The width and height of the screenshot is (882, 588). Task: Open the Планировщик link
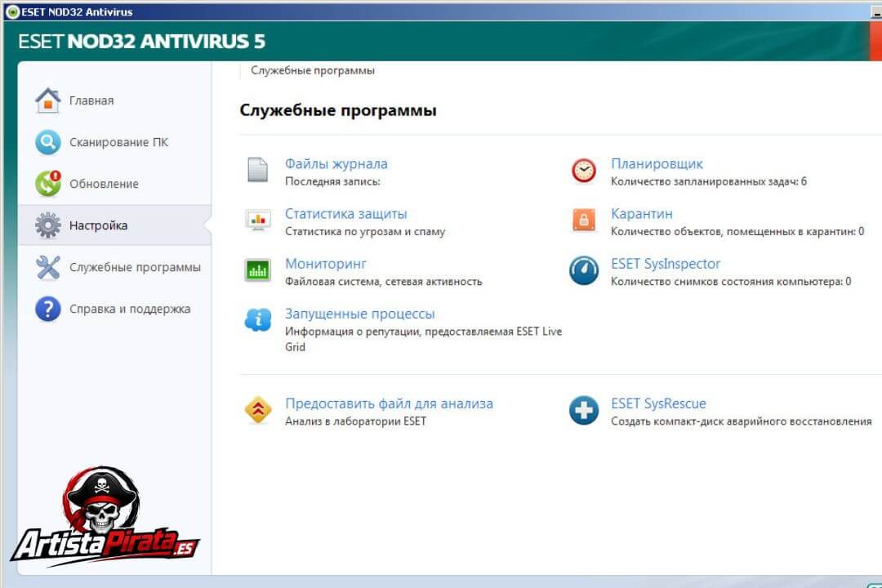[657, 163]
